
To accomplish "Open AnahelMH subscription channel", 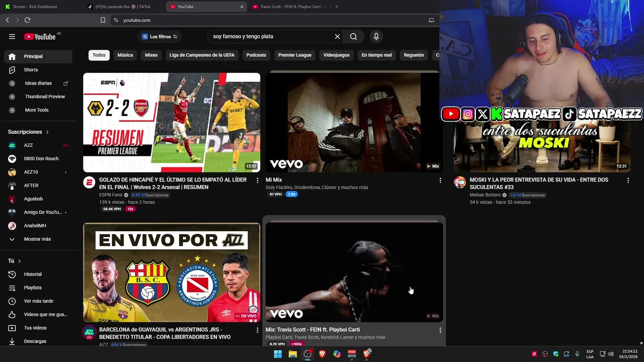I will 38,226.
